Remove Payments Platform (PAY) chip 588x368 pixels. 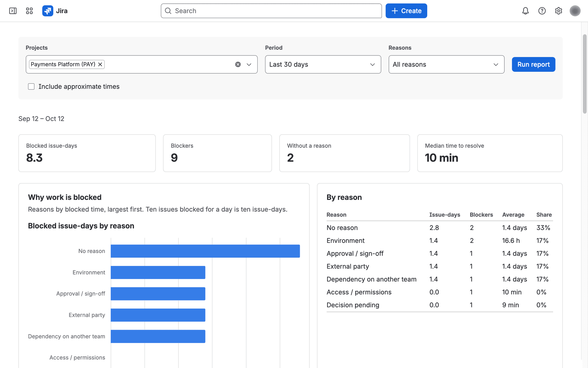[x=100, y=64]
